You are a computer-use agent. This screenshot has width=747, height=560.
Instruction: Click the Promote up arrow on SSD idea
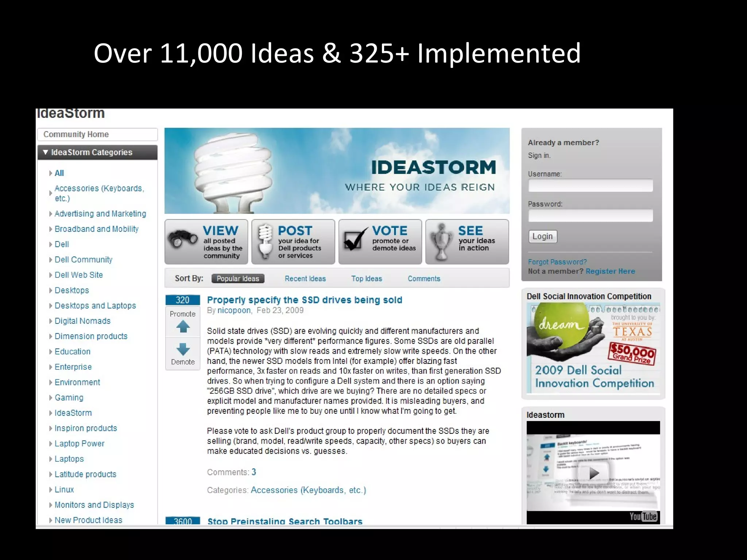click(x=183, y=326)
